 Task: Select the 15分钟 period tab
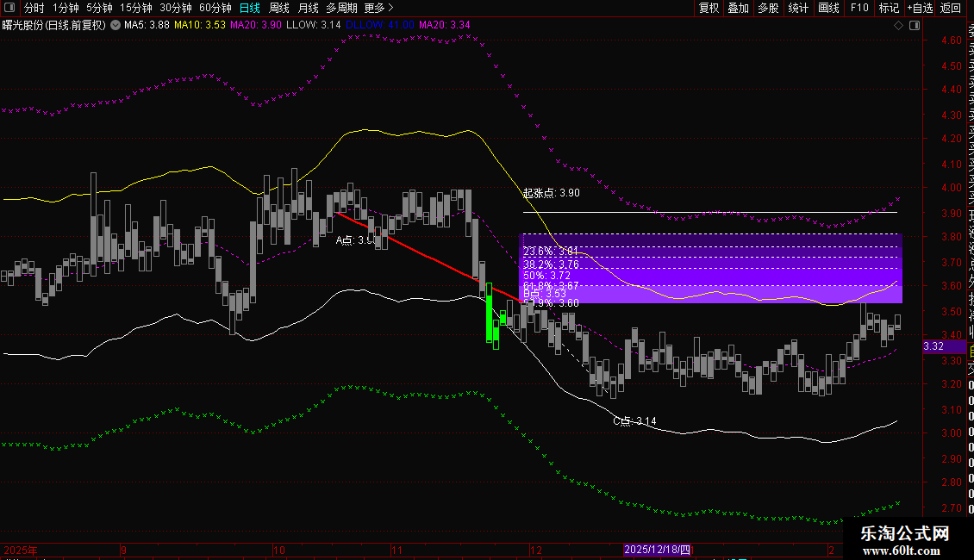pyautogui.click(x=136, y=8)
